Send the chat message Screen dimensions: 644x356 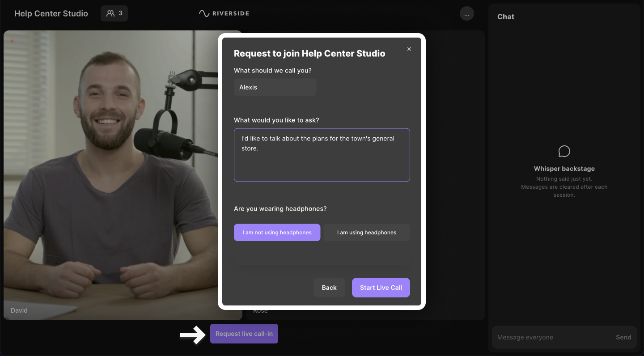[623, 337]
